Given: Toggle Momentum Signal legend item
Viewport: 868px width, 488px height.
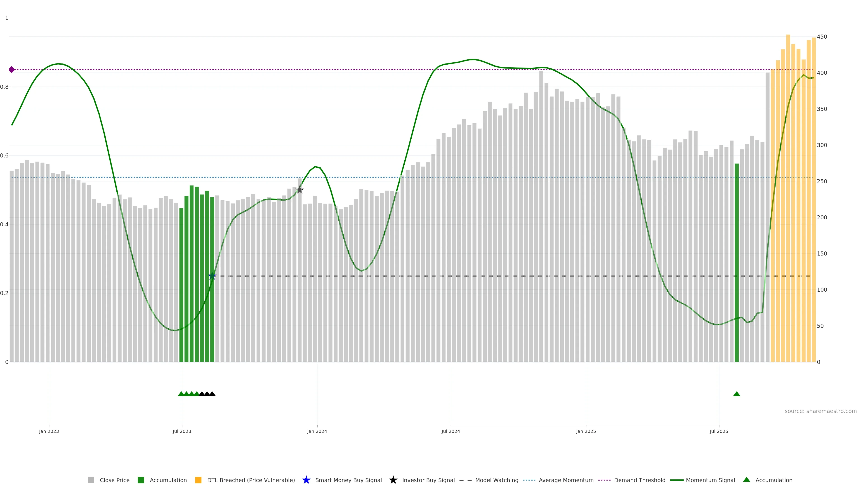Looking at the screenshot, I should click(710, 480).
